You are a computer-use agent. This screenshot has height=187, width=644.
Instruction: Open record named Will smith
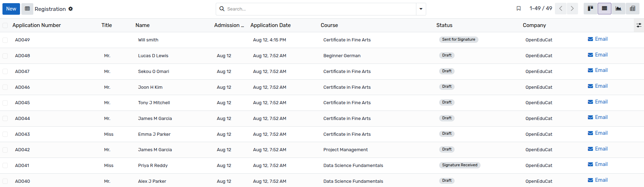148,40
